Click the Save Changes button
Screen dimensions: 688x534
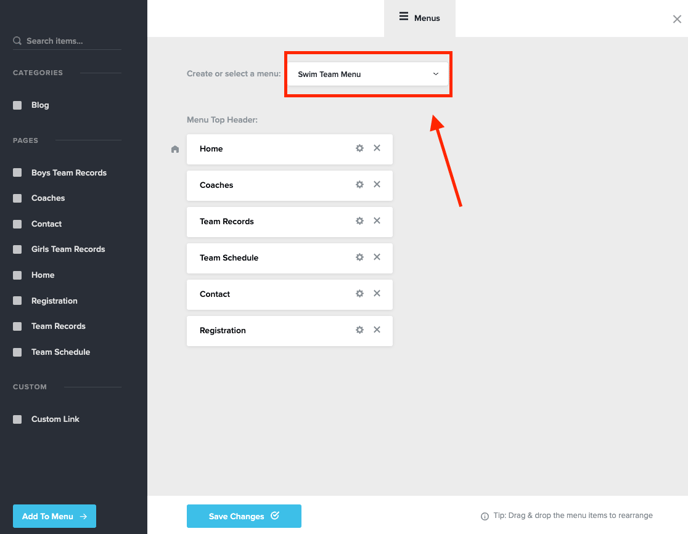click(243, 516)
